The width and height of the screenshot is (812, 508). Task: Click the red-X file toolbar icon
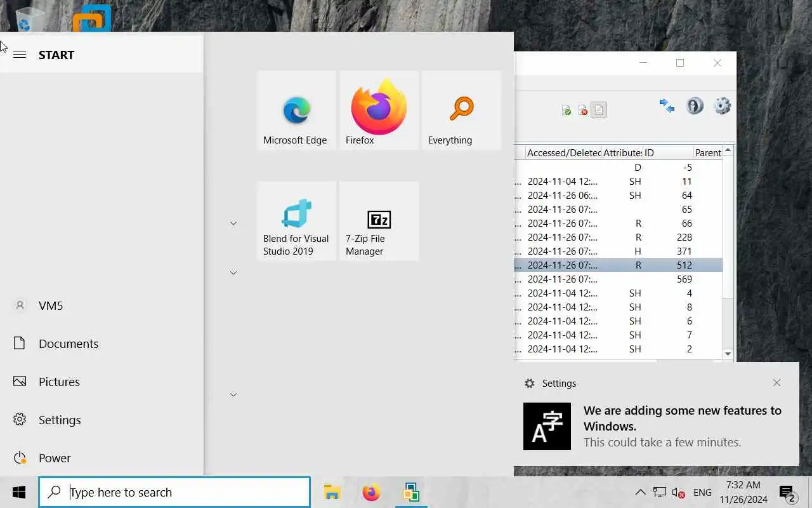pos(582,110)
